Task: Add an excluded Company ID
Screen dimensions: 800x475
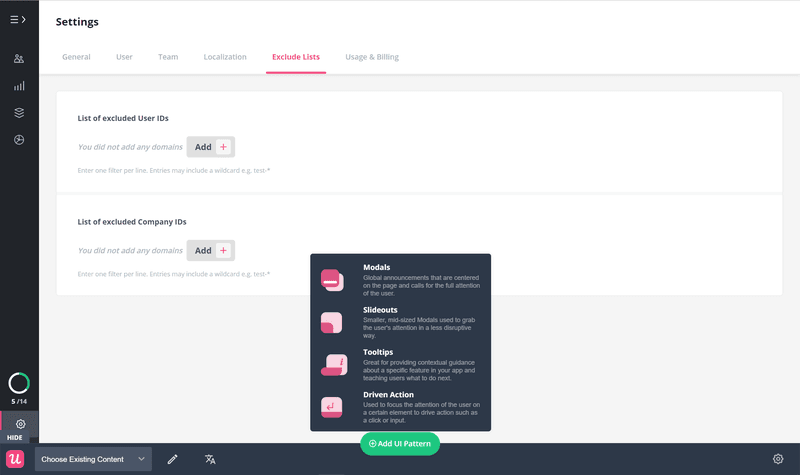Action: (211, 251)
